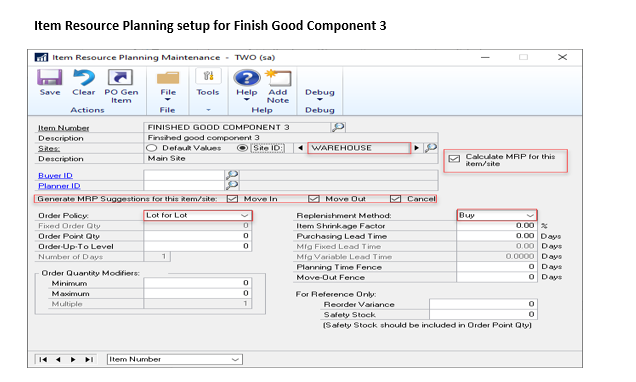Image resolution: width=636 pixels, height=382 pixels.
Task: Click the Order-Up-To Level field
Action: (198, 246)
